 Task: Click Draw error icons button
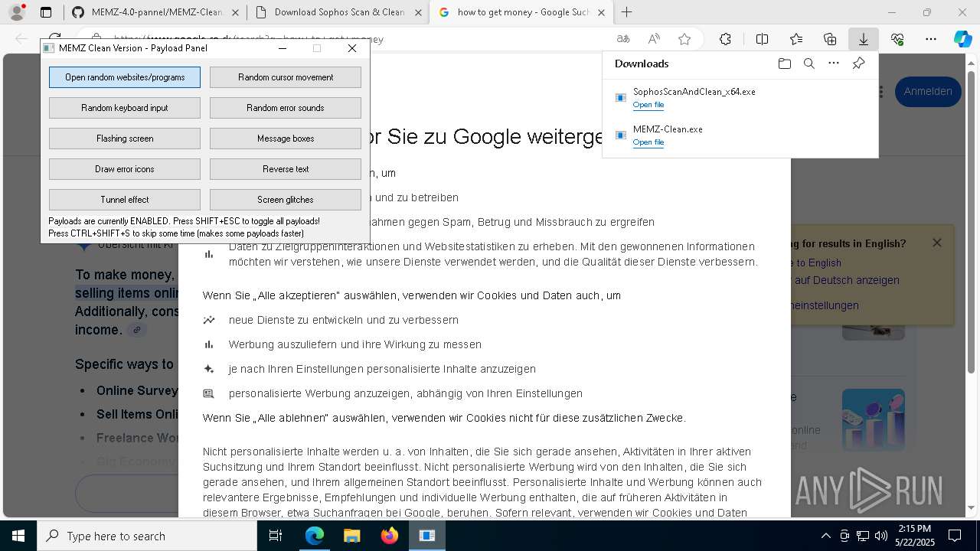[125, 169]
